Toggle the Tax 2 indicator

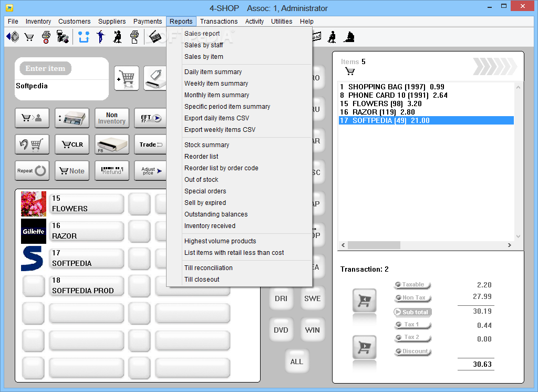coord(412,337)
